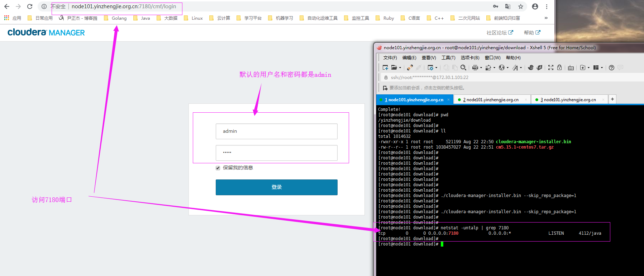Screen dimensions: 644x276
Task: Open the 工具(T) menu in Xshell
Action: click(x=448, y=58)
